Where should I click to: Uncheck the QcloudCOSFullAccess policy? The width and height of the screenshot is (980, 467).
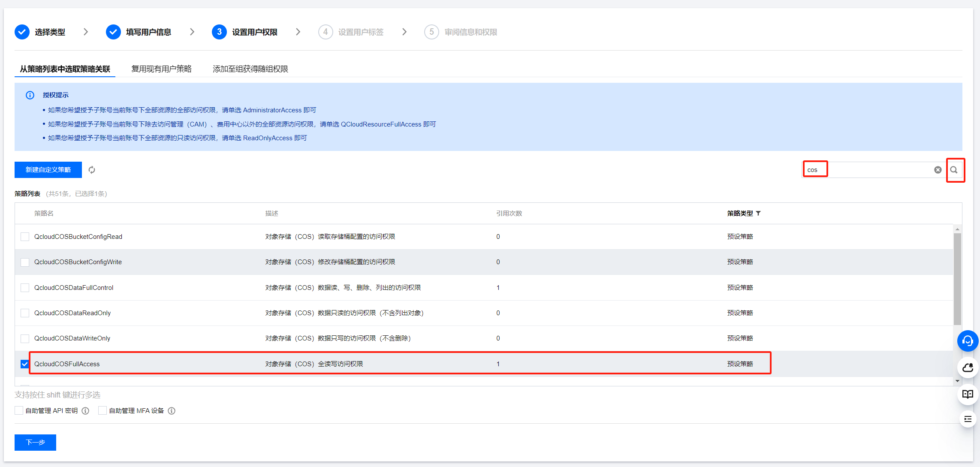(x=25, y=364)
